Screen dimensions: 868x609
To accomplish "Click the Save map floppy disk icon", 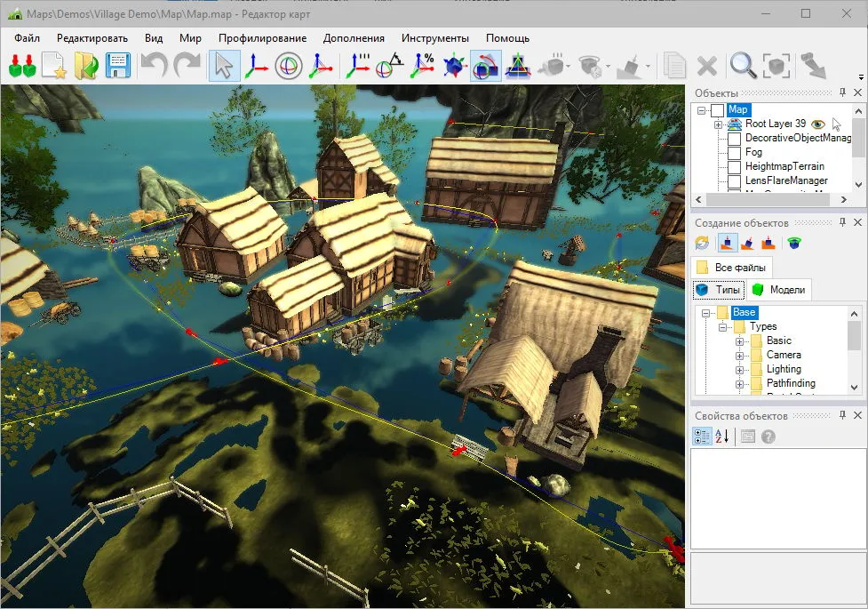I will tap(118, 66).
